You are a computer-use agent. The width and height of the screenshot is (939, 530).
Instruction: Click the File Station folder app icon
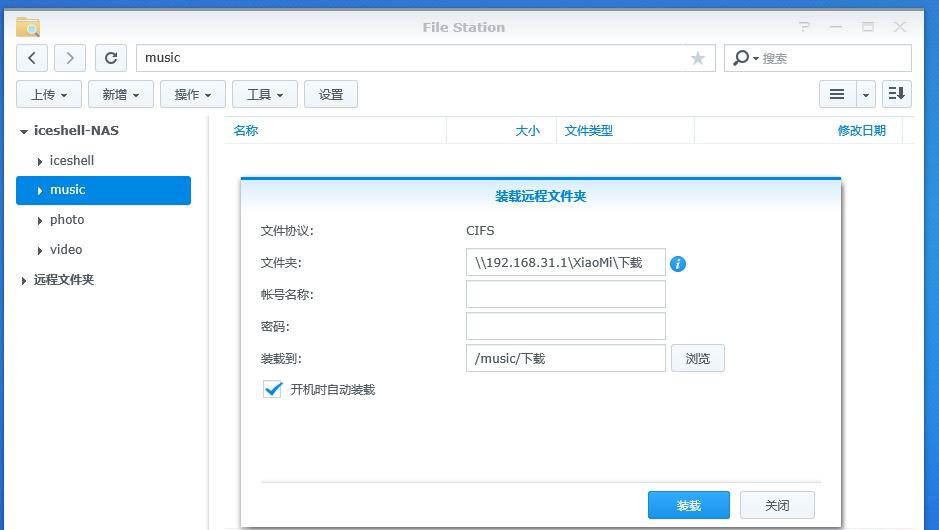click(28, 27)
